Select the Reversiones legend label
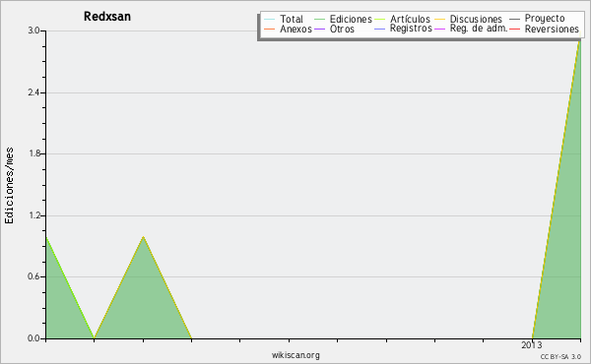This screenshot has height=364, width=591. 552,29
